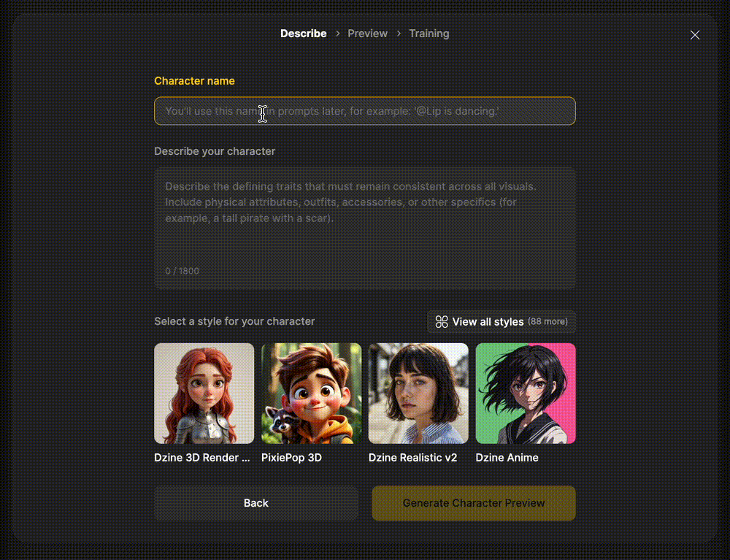Select the Dzine Anime style thumbnail
730x560 pixels.
[x=526, y=394]
